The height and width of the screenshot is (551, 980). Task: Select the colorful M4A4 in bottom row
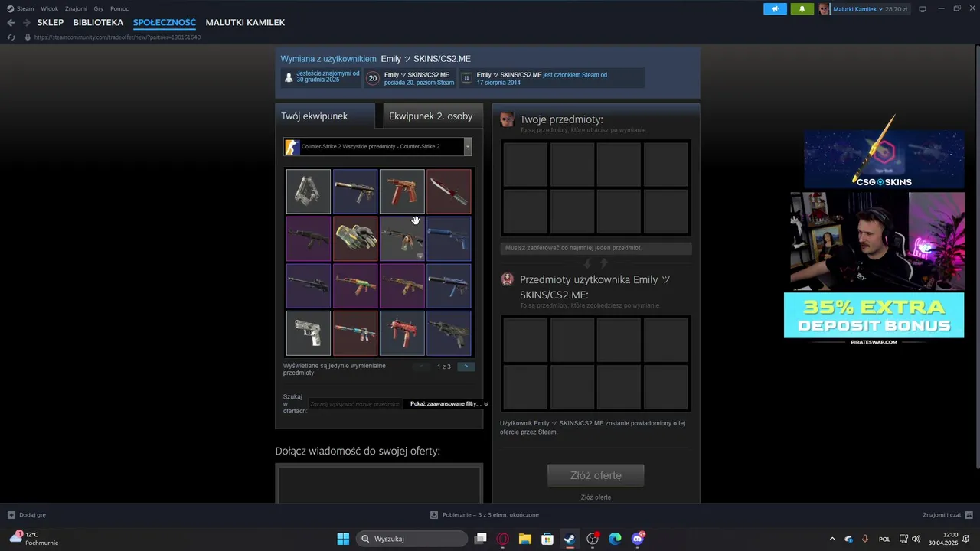(355, 333)
